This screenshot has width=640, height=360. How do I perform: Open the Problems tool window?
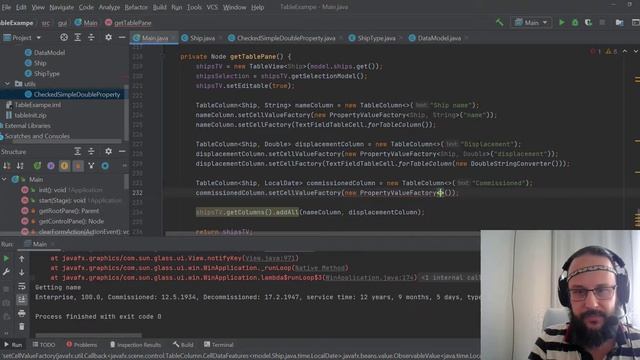click(x=82, y=344)
